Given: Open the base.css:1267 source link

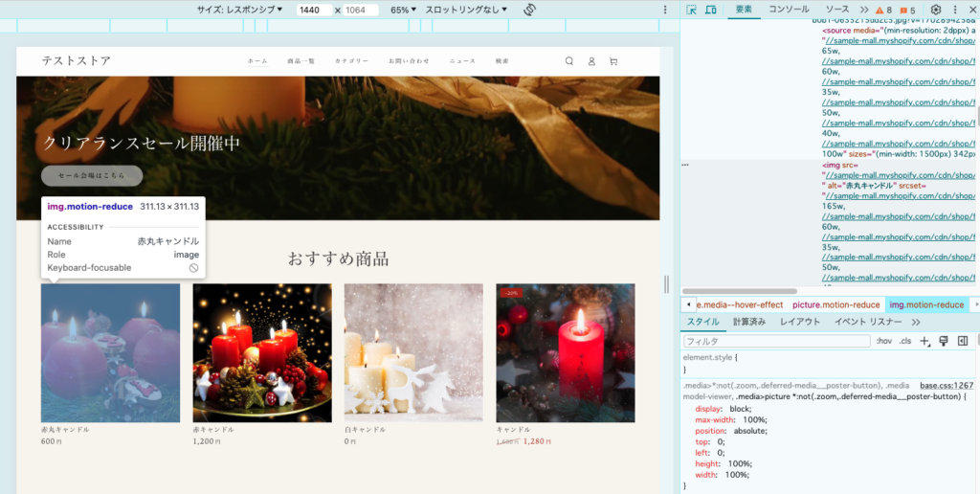Looking at the screenshot, I should tap(946, 385).
